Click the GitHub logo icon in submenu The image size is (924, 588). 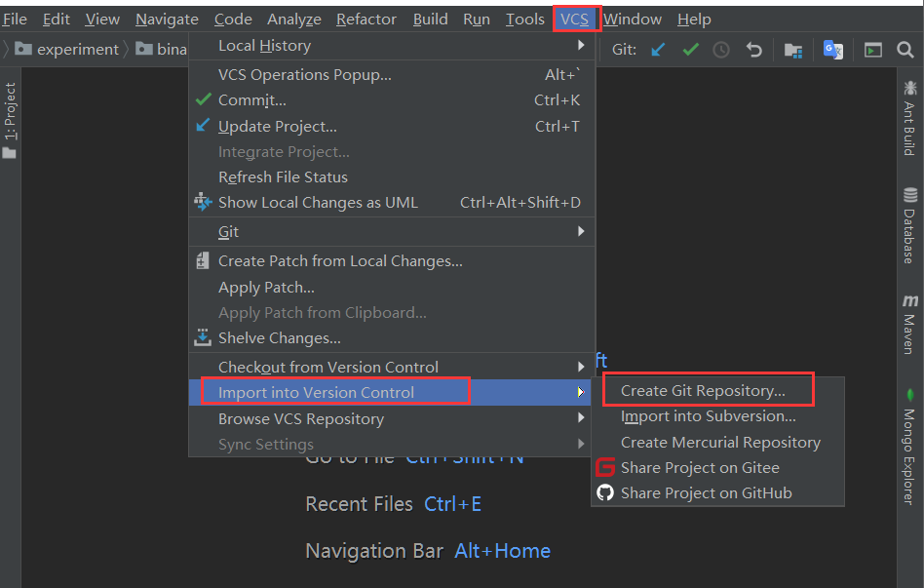coord(605,492)
